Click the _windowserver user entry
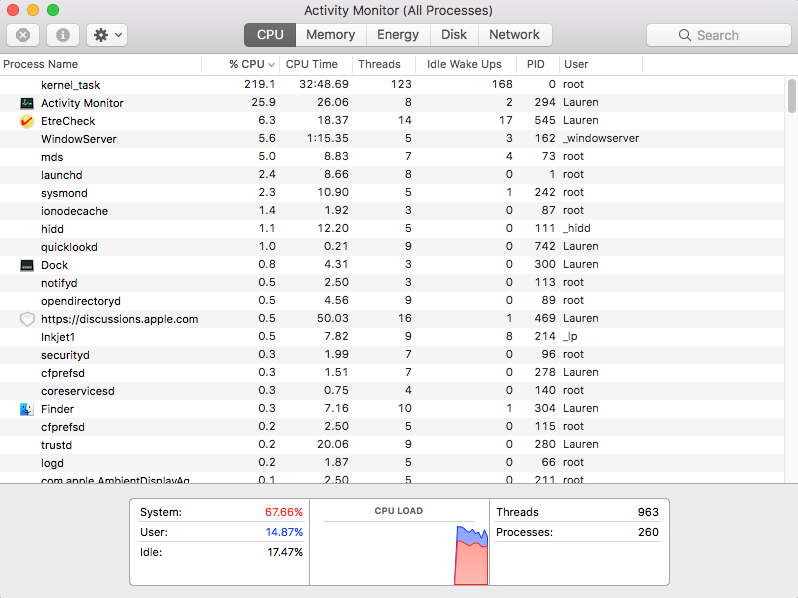Viewport: 798px width, 598px height. (x=601, y=138)
